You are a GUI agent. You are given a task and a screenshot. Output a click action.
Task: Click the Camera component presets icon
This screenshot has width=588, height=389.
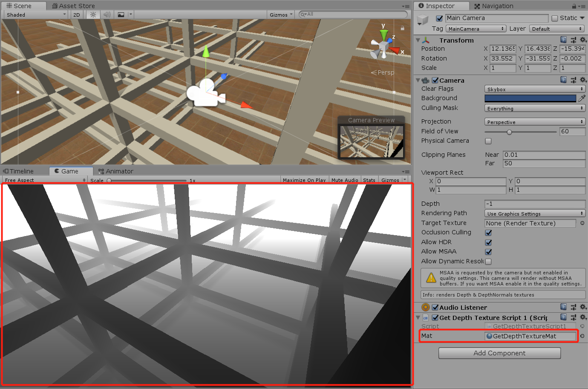tap(574, 80)
